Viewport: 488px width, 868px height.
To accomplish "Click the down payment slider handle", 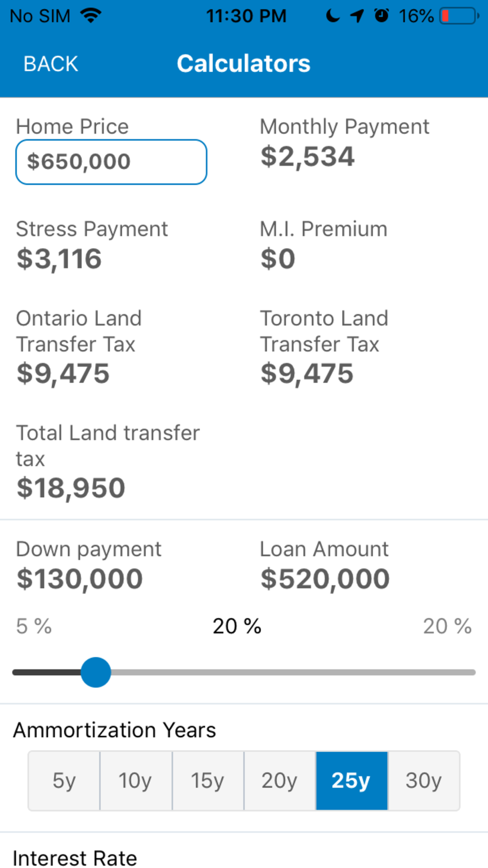I will pyautogui.click(x=96, y=672).
